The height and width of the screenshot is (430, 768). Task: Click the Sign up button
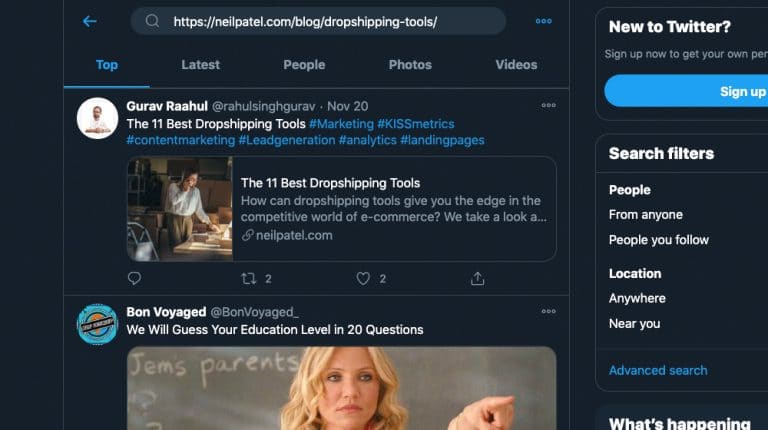tap(686, 91)
